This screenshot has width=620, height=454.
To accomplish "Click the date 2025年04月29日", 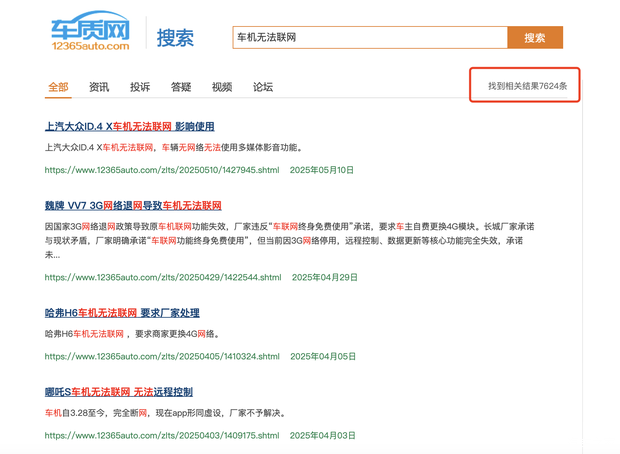I will click(x=325, y=278).
